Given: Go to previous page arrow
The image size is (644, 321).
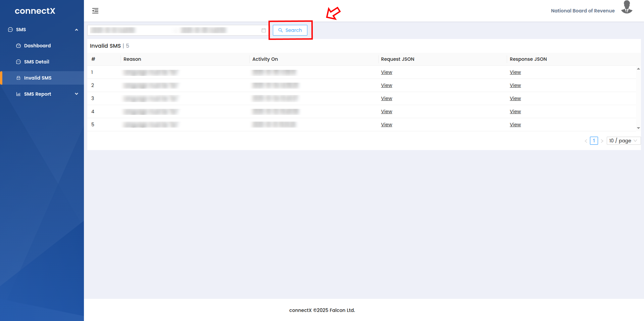Looking at the screenshot, I should click(586, 141).
